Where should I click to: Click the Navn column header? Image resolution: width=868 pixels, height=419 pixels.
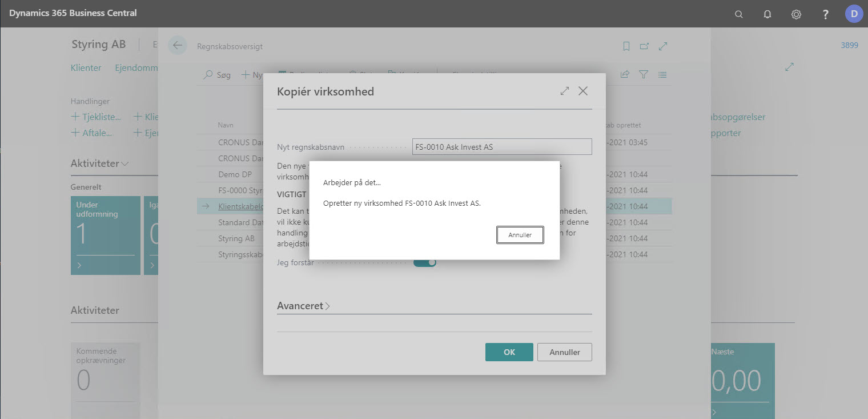[x=226, y=125]
